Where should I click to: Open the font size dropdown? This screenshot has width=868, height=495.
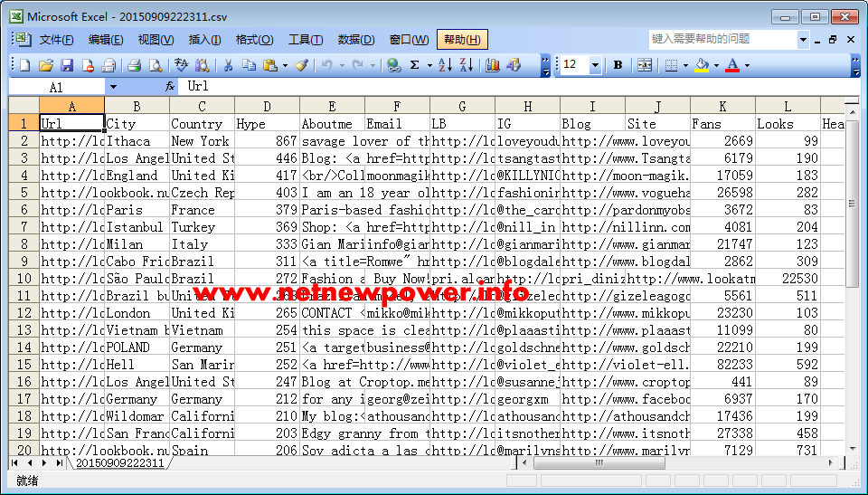595,65
